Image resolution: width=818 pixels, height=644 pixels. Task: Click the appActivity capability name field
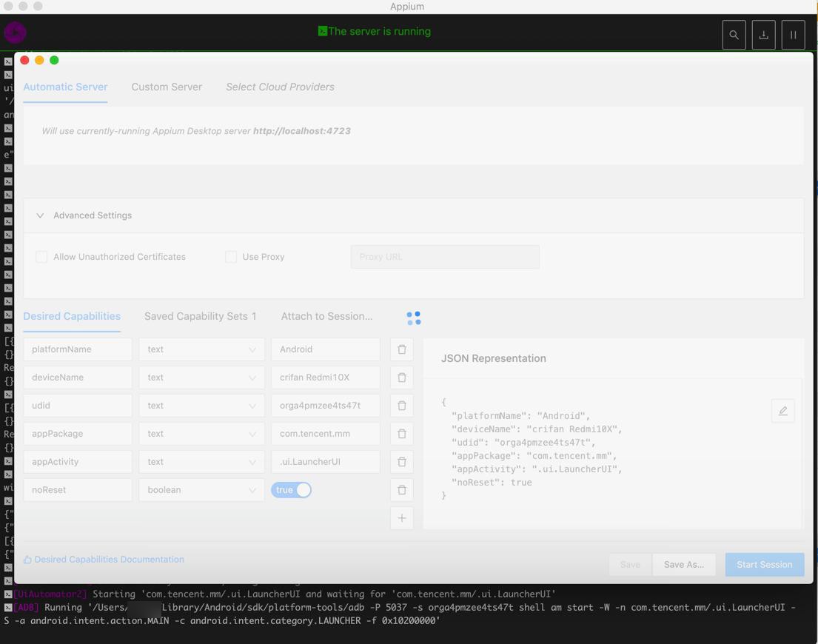[x=78, y=462]
